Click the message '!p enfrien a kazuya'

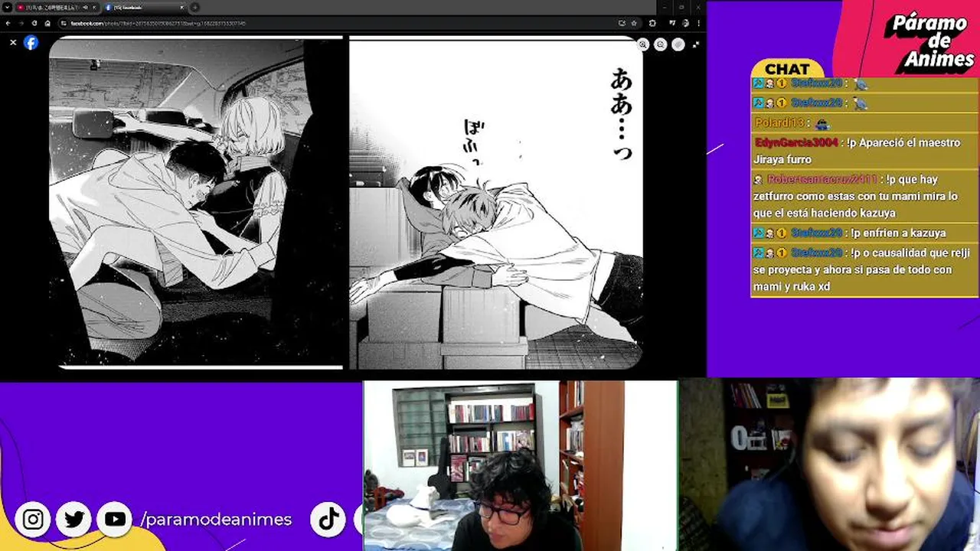(898, 233)
